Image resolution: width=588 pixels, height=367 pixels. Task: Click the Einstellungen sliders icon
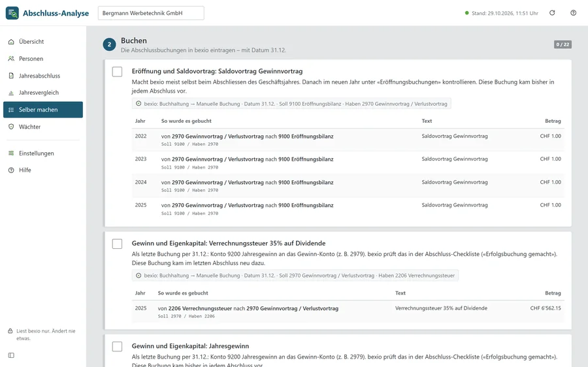coord(11,153)
